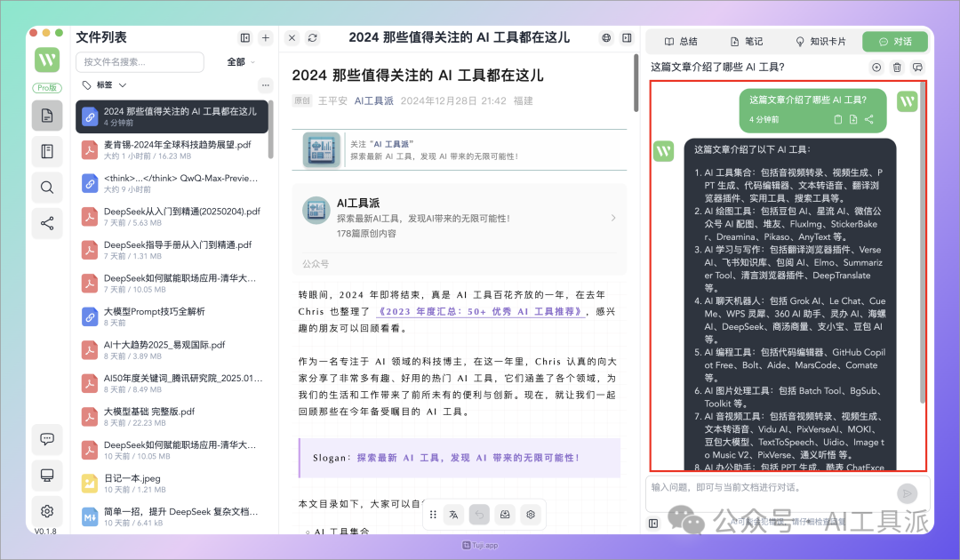Collapse chat panel via bottom-left panel icon
Viewport: 960px width, 560px height.
(654, 524)
